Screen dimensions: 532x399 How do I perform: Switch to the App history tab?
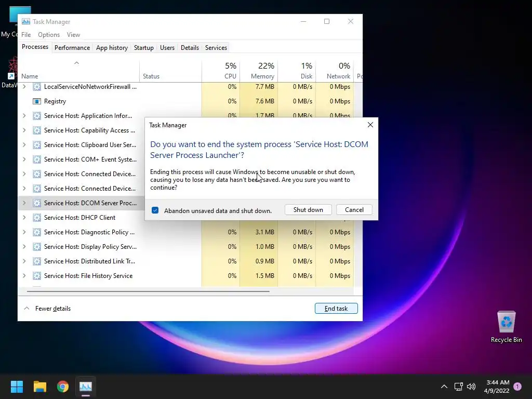click(x=112, y=48)
